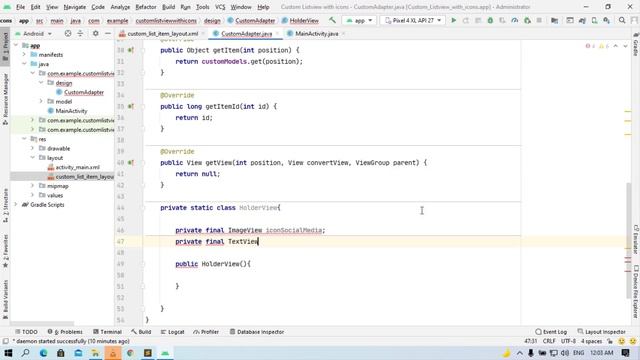Open the SDK Manager toolbar icon
Image resolution: width=640 pixels, height=360 pixels.
tap(607, 20)
